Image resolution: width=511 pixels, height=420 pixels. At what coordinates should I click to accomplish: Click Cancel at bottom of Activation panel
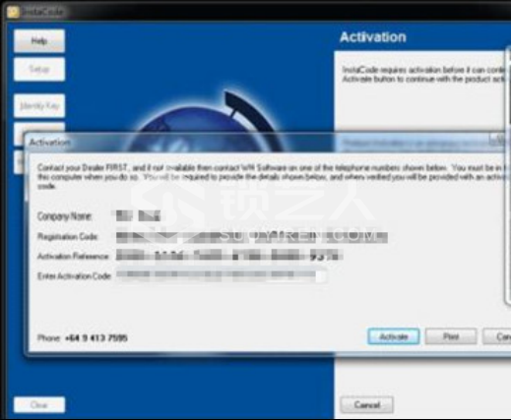[x=367, y=405]
